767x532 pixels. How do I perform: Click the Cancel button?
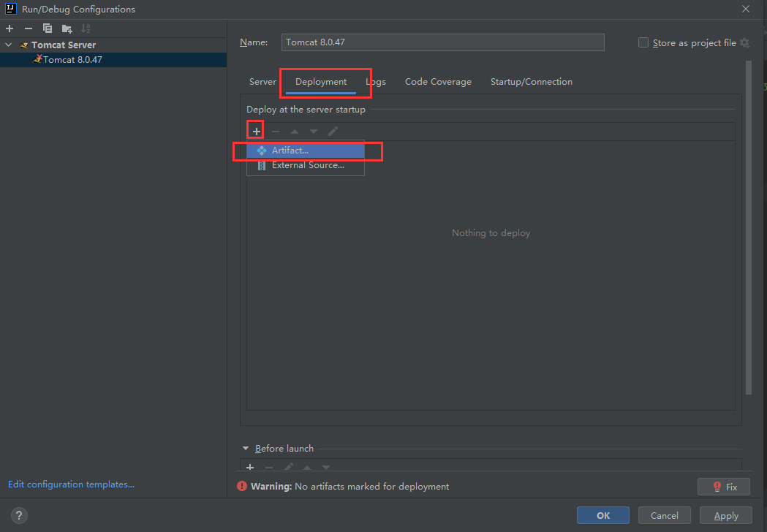pos(665,515)
